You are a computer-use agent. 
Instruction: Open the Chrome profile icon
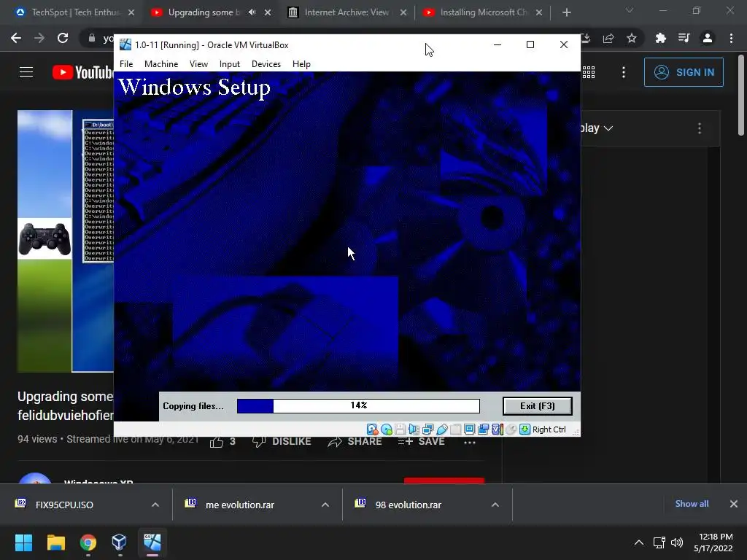708,38
